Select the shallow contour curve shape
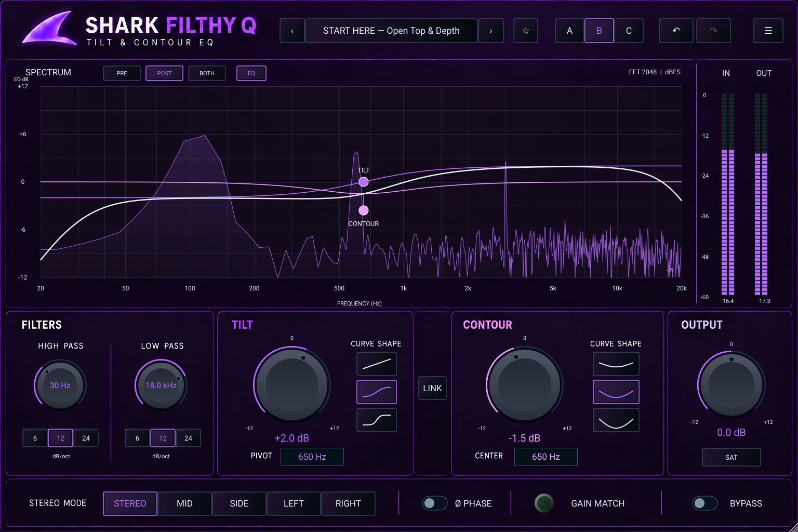 [x=616, y=364]
